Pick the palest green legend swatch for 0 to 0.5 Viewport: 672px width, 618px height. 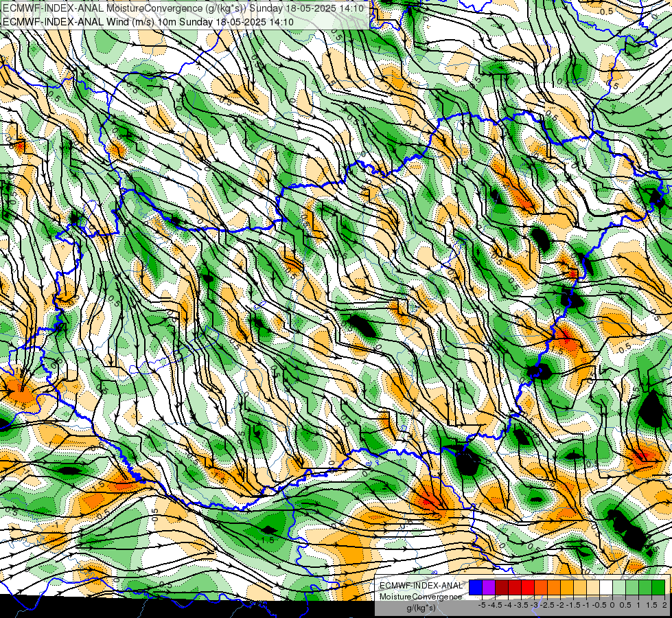click(x=619, y=587)
